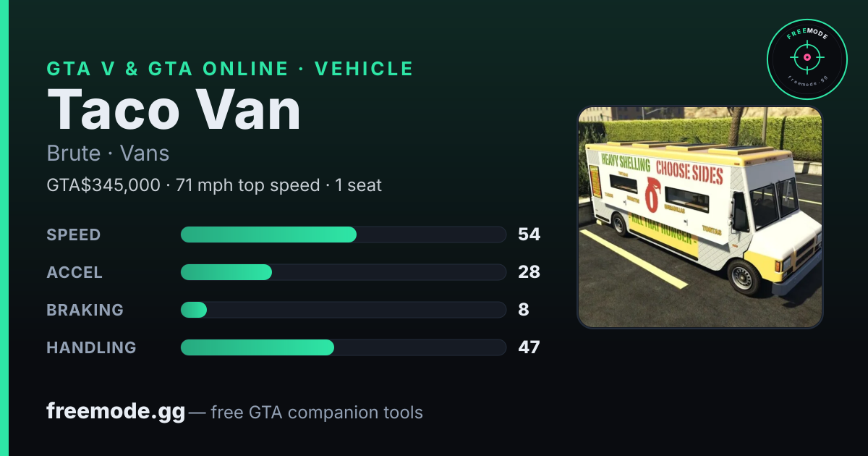The width and height of the screenshot is (868, 456).
Task: Click the SPEED stat bar
Action: 343,235
